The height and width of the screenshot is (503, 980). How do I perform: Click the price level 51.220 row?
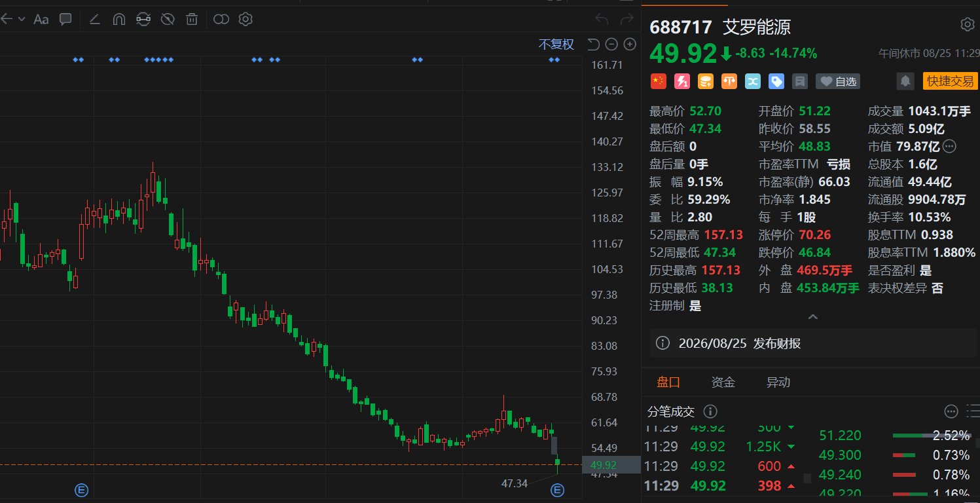(x=895, y=436)
